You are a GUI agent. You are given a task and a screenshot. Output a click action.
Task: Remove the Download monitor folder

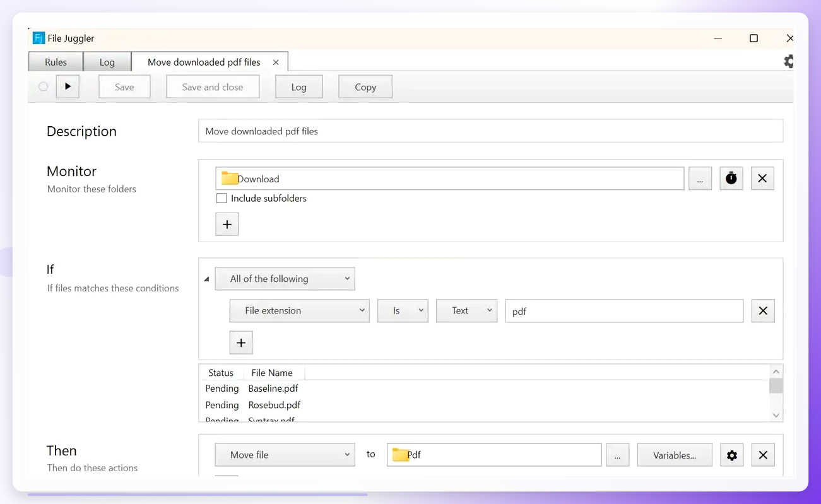click(x=762, y=179)
